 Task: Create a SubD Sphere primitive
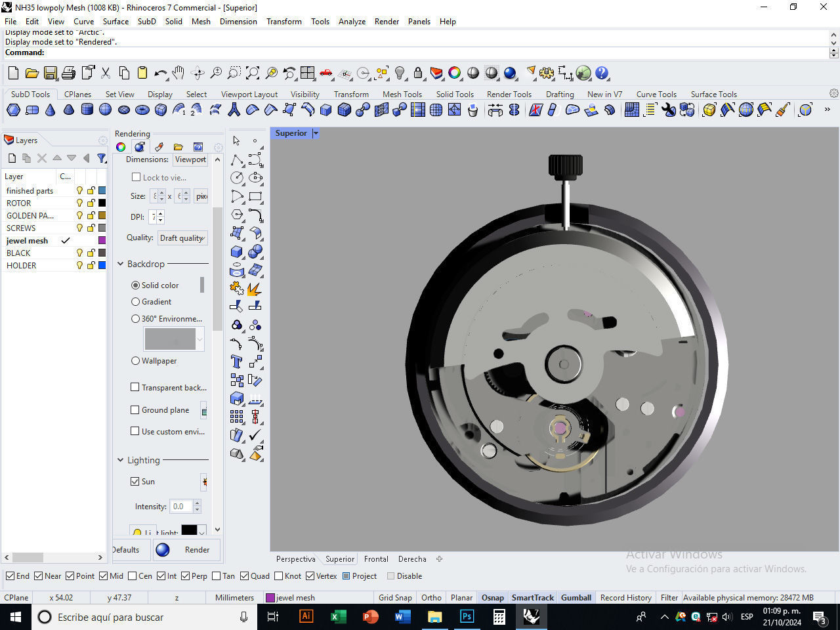(x=106, y=110)
